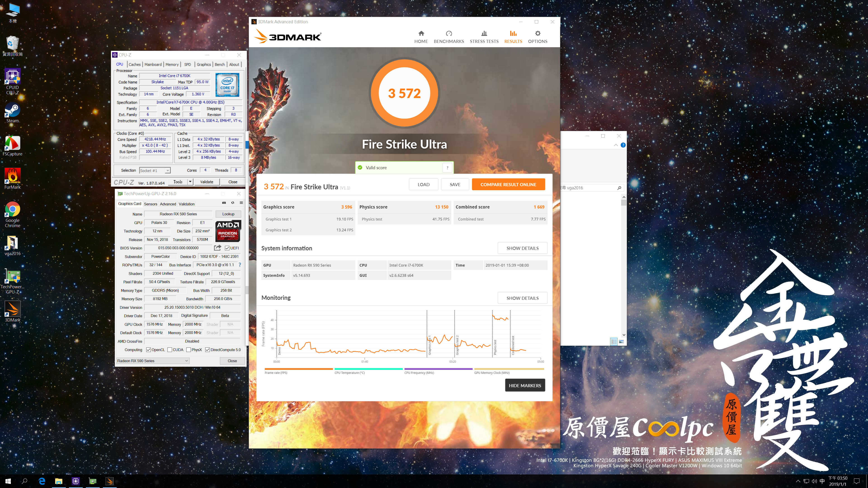Open the vga2016 desktop folder
The image size is (868, 488).
(x=12, y=246)
